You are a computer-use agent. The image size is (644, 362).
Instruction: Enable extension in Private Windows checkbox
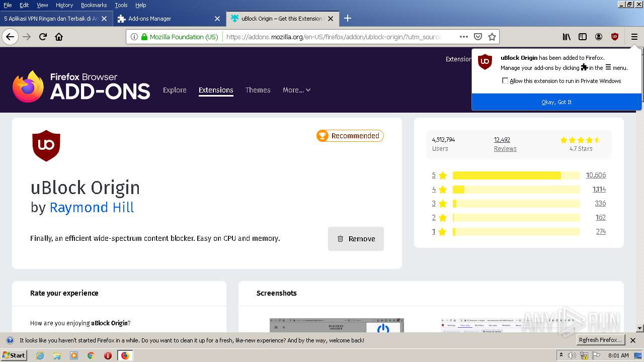[505, 81]
